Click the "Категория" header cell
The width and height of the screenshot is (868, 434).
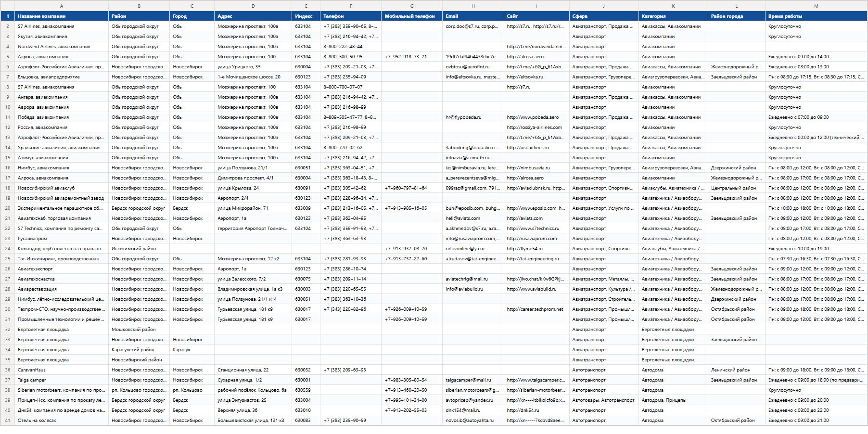[673, 16]
